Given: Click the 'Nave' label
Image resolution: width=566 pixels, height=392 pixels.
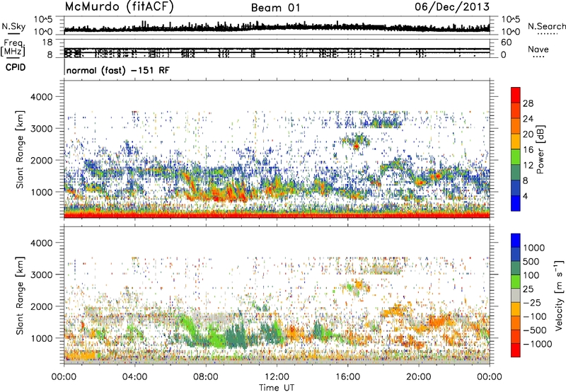Looking at the screenshot, I should tap(538, 50).
